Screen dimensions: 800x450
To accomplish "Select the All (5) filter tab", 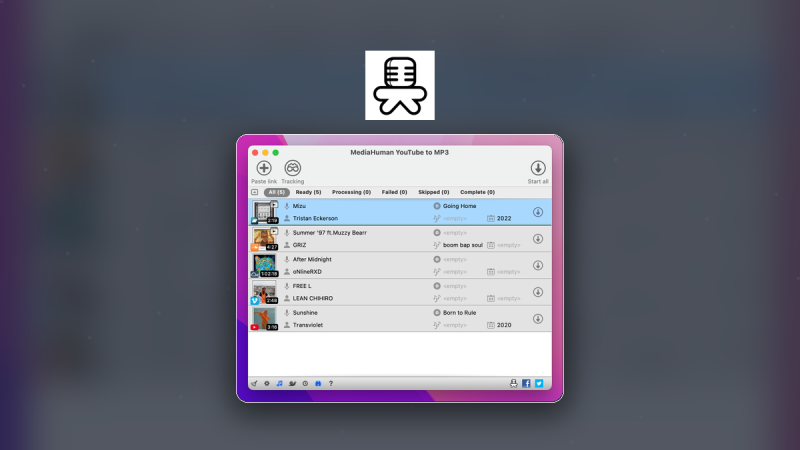I will pos(277,192).
